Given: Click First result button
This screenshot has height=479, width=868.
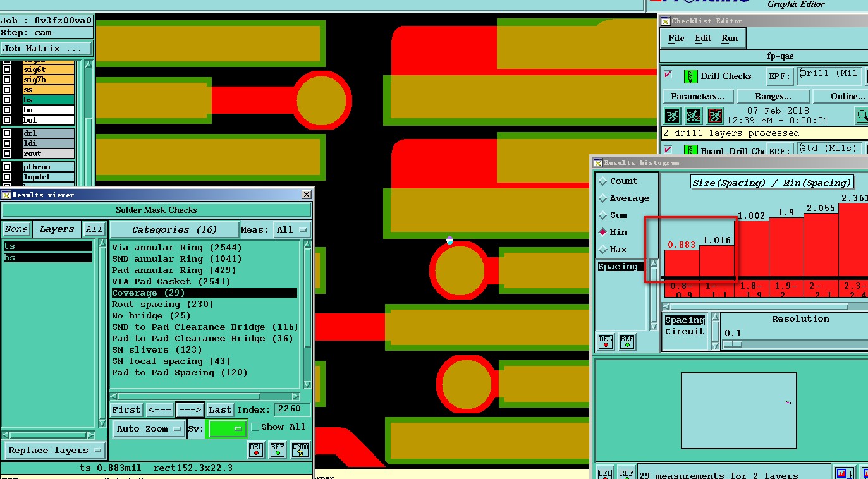Looking at the screenshot, I should click(x=126, y=410).
